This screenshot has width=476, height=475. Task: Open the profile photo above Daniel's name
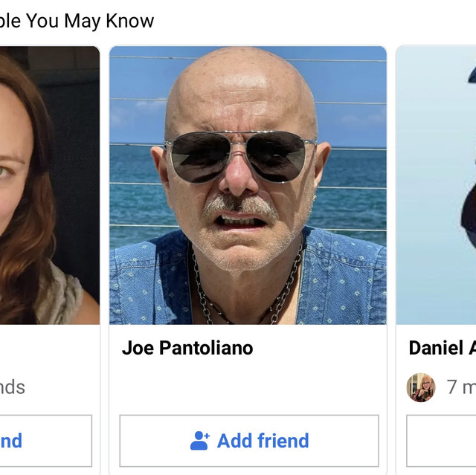(439, 186)
